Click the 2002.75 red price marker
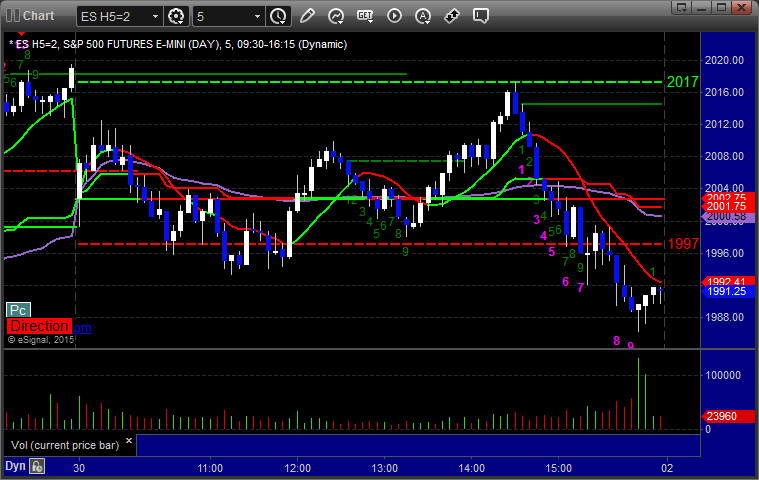 tap(728, 196)
